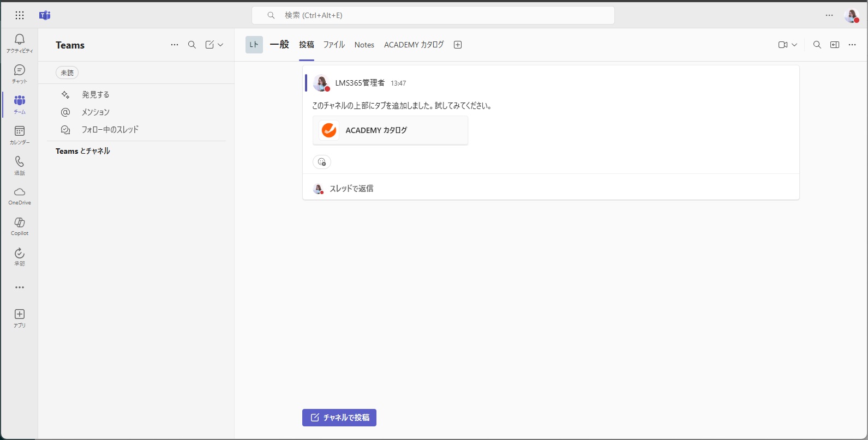Show more apps ellipsis in left rail
868x440 pixels.
coord(20,287)
